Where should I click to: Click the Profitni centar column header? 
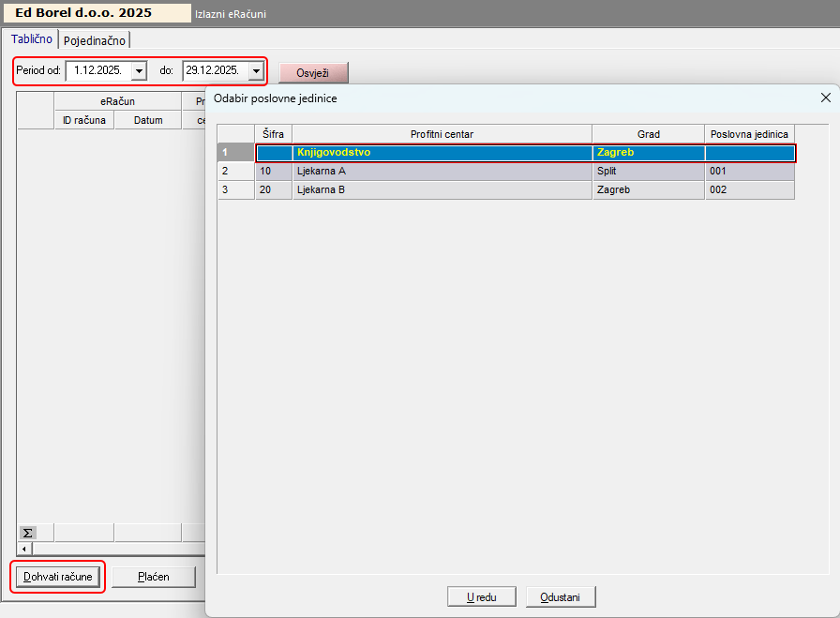(x=442, y=134)
